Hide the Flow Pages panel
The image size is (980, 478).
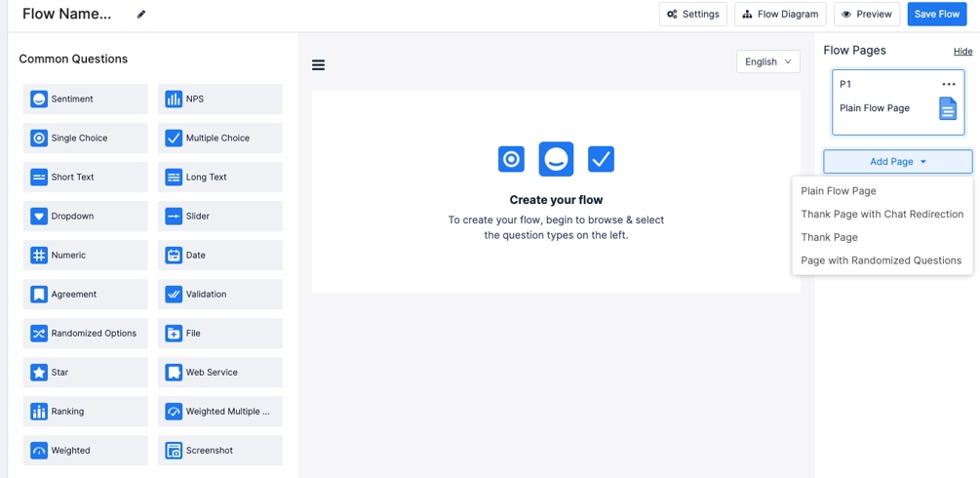(x=962, y=52)
